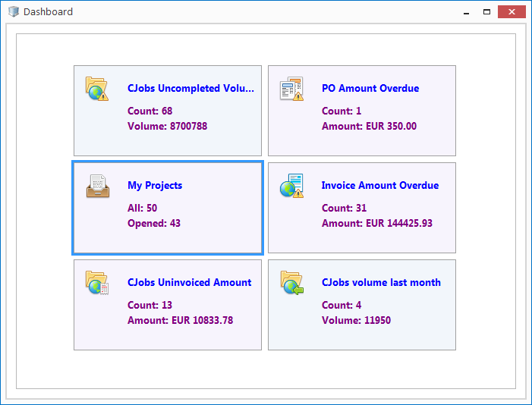Screen dimensions: 532x405
Task: Click the CJobs Uncompleted Volume folder-globe warning icon
Action: point(97,89)
